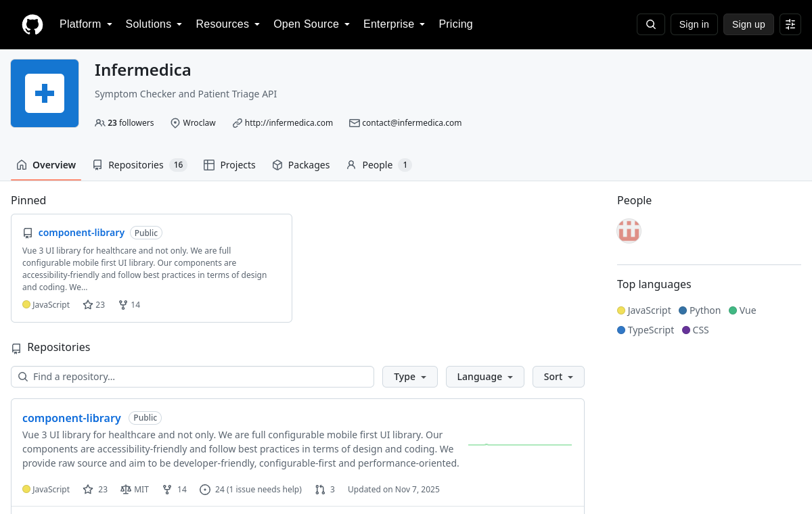Screen dimensions: 812x514
Task: Click the contact@infermedica.com email link
Action: [x=411, y=123]
